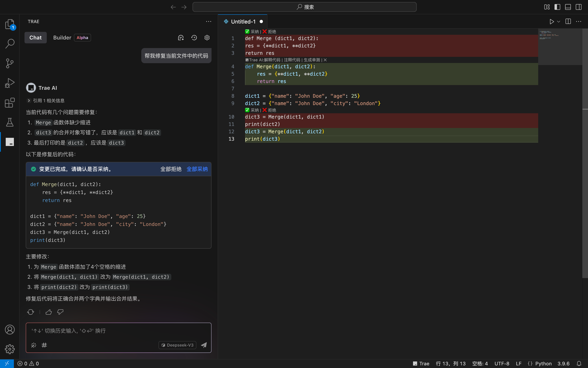Open the Manage settings gear in the activity bar
588x368 pixels.
click(10, 349)
